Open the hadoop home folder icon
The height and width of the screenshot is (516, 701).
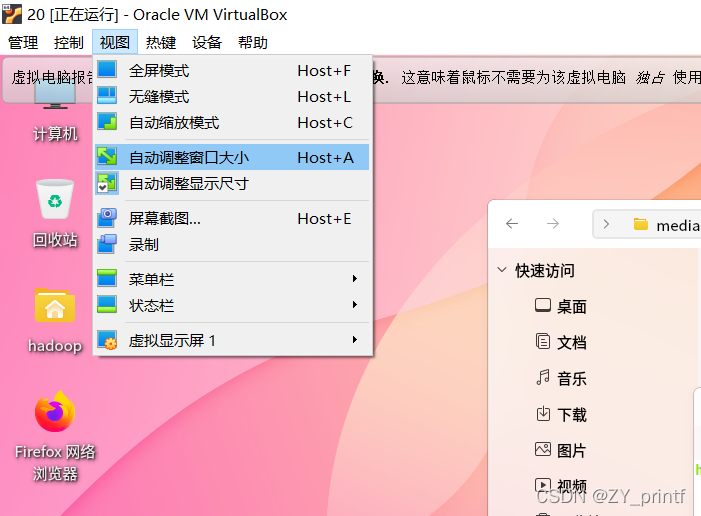tap(55, 305)
